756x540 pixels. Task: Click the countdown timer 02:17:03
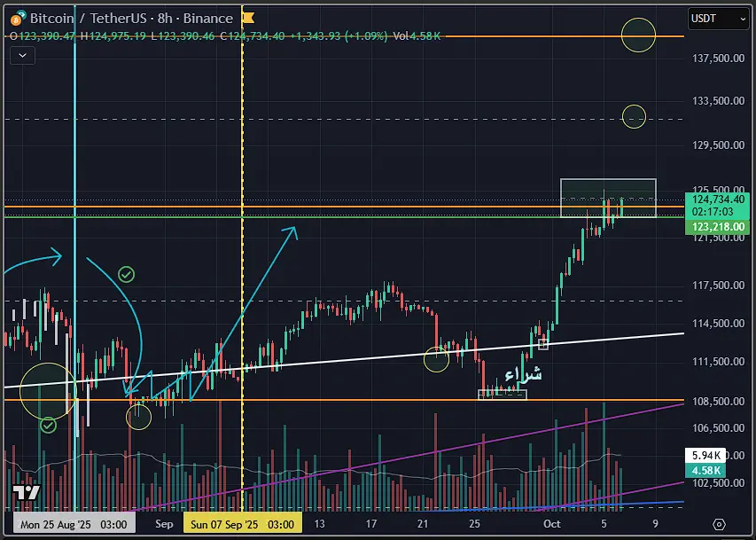712,212
